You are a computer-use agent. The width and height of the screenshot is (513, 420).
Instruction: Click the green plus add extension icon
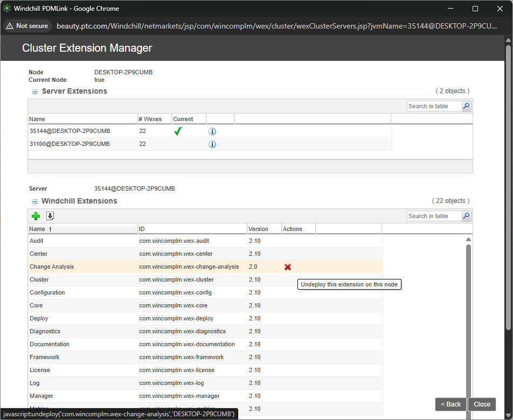click(x=36, y=216)
